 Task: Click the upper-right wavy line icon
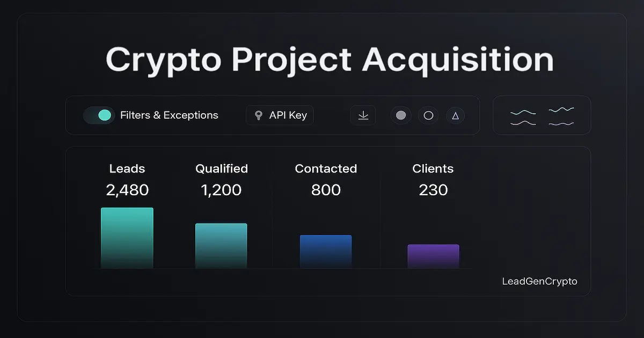click(x=561, y=109)
